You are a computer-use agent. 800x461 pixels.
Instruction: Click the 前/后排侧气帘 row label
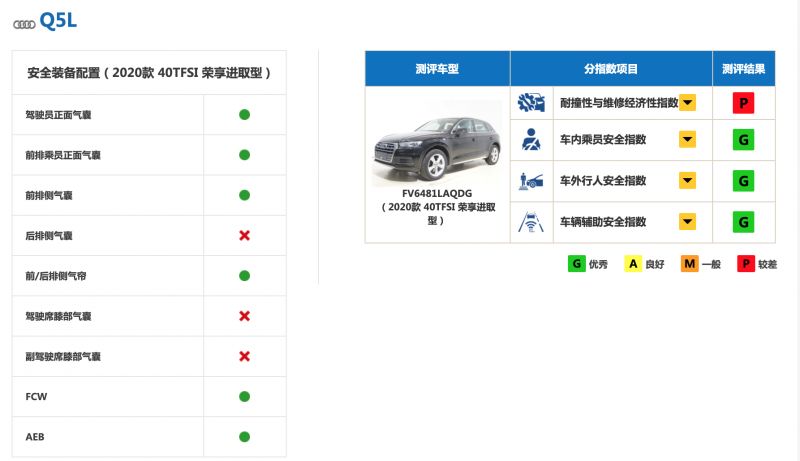coord(56,276)
